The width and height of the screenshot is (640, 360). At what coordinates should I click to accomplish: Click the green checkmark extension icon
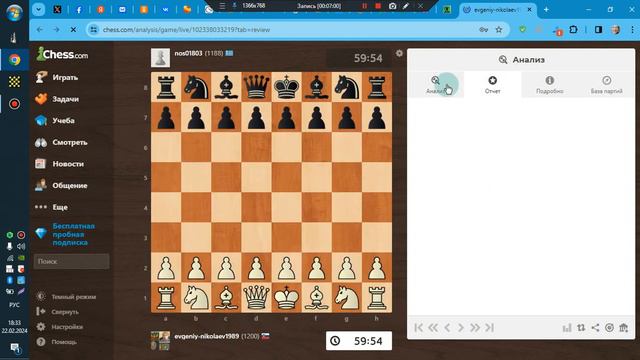(522, 29)
